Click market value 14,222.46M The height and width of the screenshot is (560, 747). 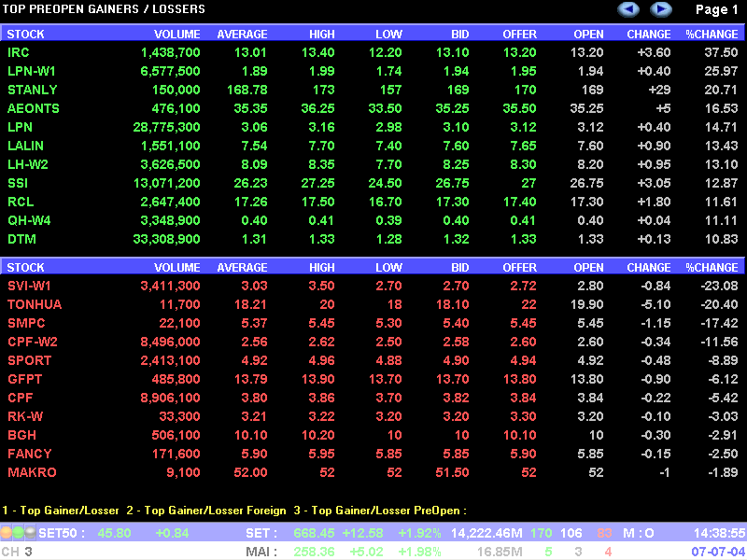(486, 533)
